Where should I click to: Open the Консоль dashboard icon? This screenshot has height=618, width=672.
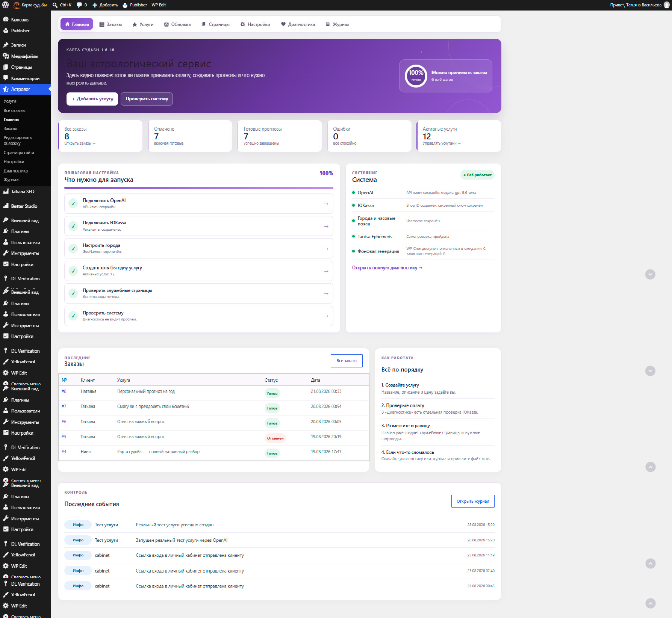[6, 20]
